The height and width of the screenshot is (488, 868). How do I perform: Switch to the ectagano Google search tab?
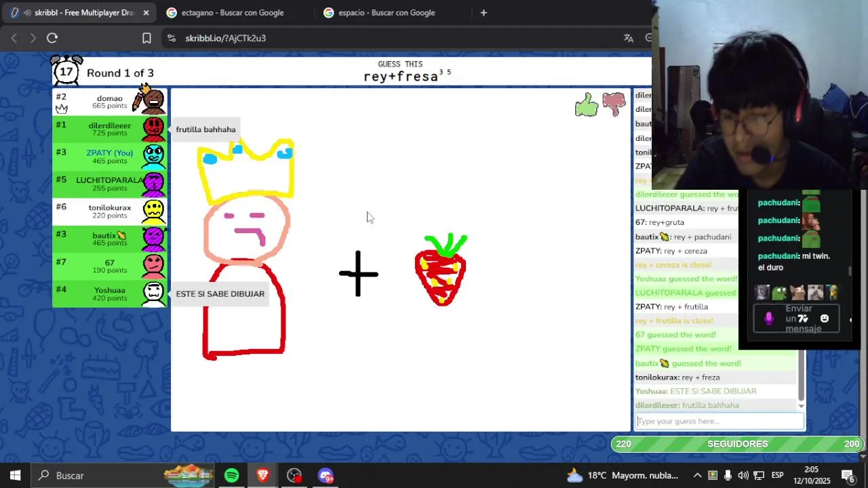pyautogui.click(x=233, y=12)
